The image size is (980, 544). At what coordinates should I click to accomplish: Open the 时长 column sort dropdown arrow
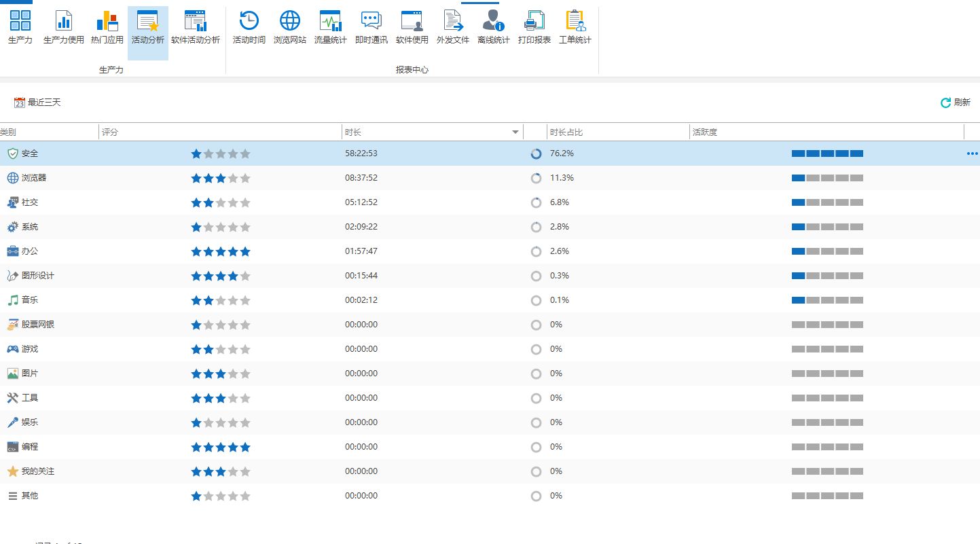(x=516, y=132)
